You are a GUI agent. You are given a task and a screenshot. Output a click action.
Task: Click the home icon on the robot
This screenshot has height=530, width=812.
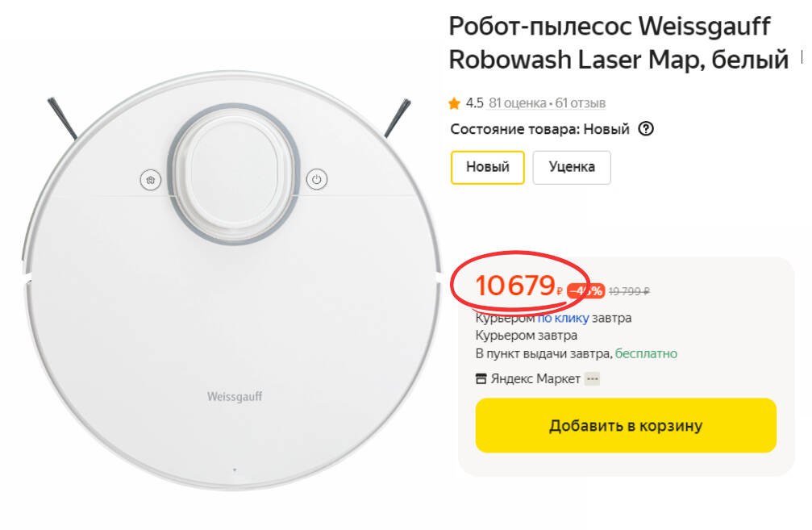tap(151, 180)
